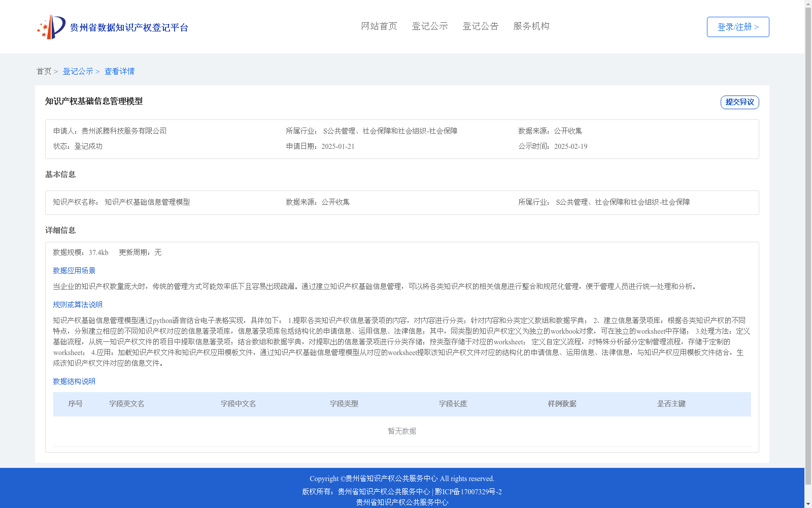Click 更新周期：无 text

pos(140,252)
